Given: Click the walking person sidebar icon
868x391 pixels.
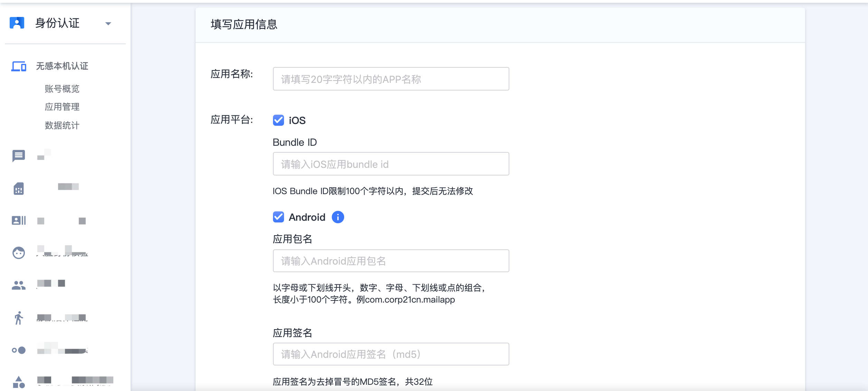Looking at the screenshot, I should tap(19, 318).
